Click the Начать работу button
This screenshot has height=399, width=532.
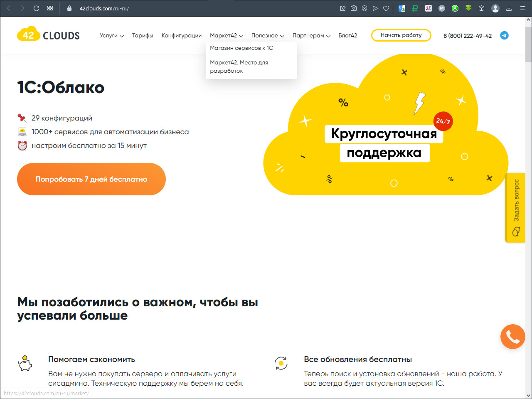[401, 35]
